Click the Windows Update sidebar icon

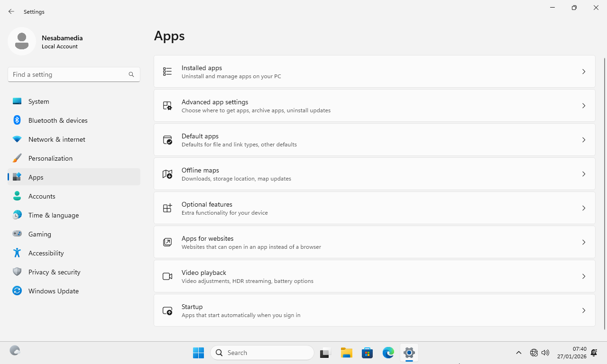[17, 291]
